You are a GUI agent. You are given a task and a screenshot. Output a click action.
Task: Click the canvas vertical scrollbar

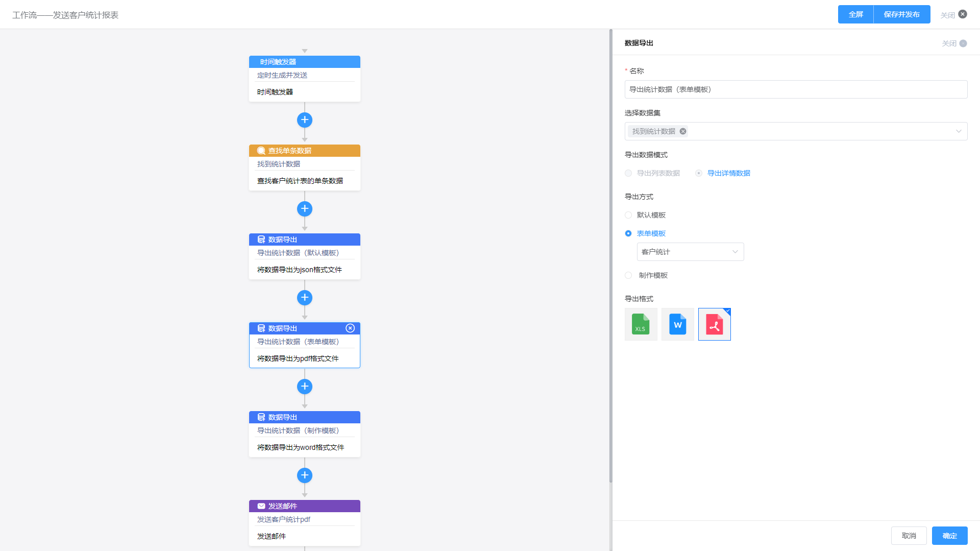pos(610,255)
